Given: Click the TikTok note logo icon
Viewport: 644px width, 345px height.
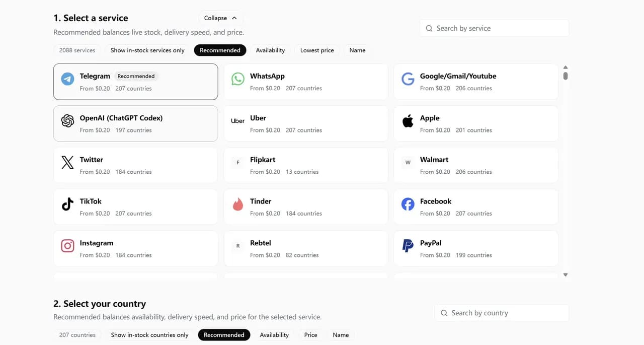Looking at the screenshot, I should point(67,204).
